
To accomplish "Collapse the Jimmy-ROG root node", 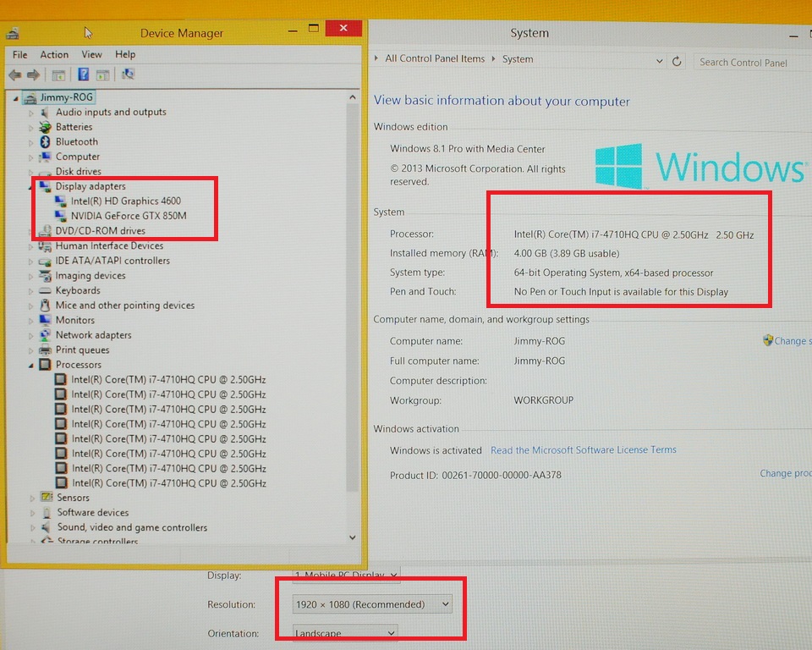I will [x=15, y=98].
